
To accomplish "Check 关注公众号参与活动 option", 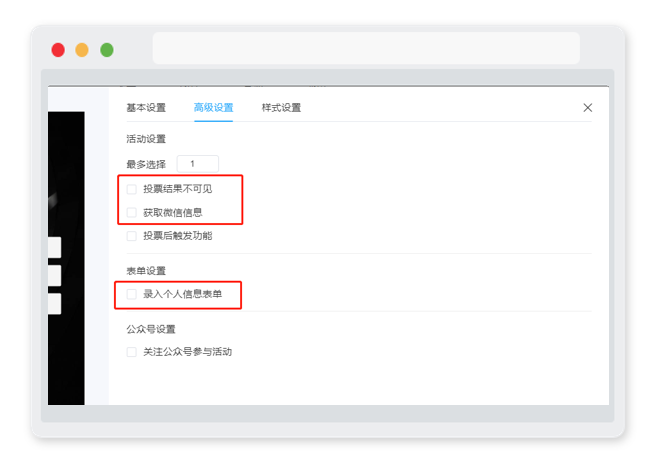I will click(132, 352).
